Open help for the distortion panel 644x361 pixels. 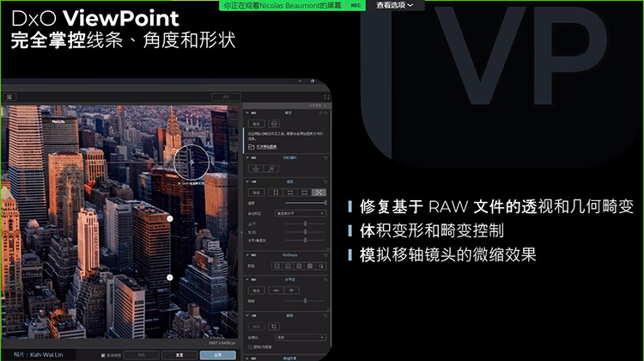click(x=320, y=113)
